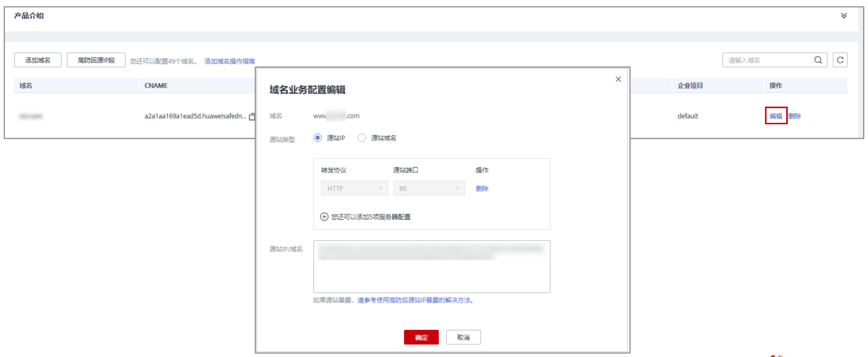Delete the HTTP server configuration row

(x=482, y=189)
